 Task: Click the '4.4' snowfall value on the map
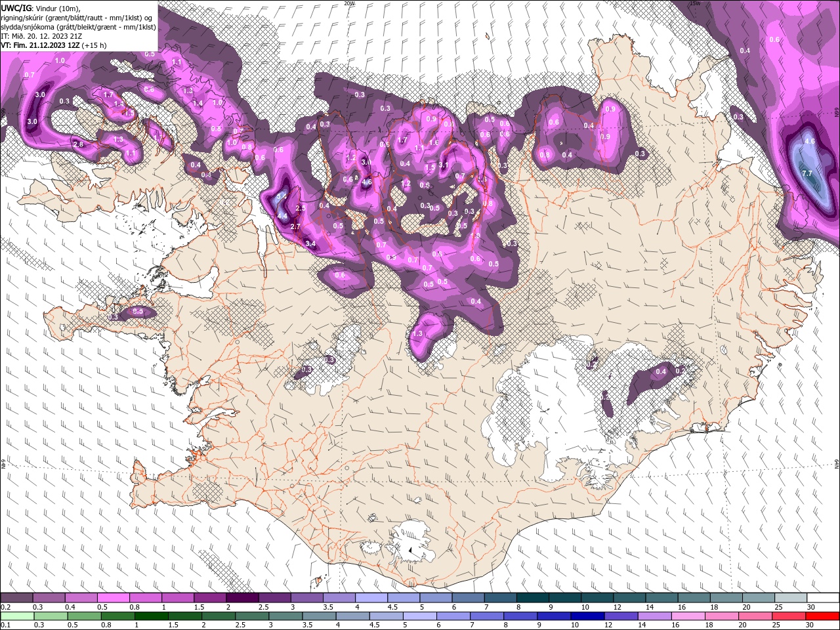tap(283, 216)
